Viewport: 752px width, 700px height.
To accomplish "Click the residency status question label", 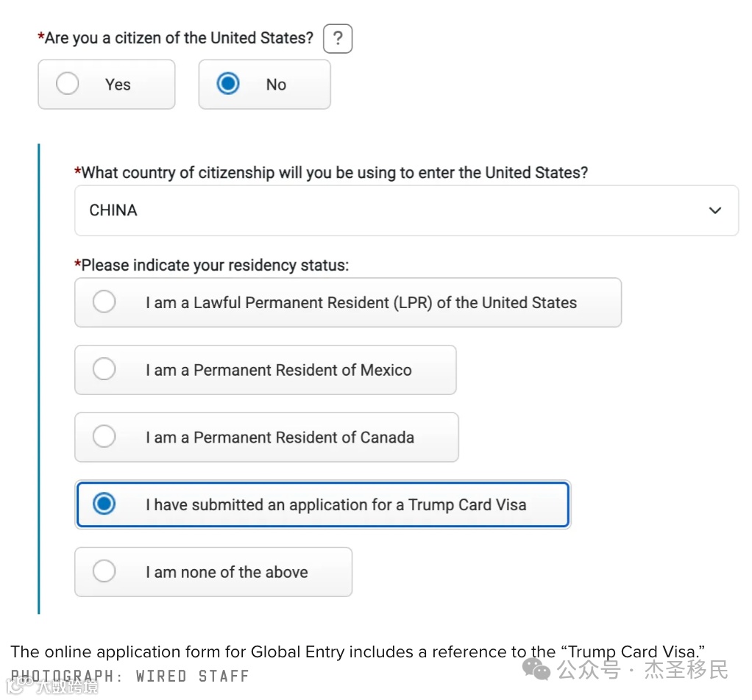I will (214, 265).
